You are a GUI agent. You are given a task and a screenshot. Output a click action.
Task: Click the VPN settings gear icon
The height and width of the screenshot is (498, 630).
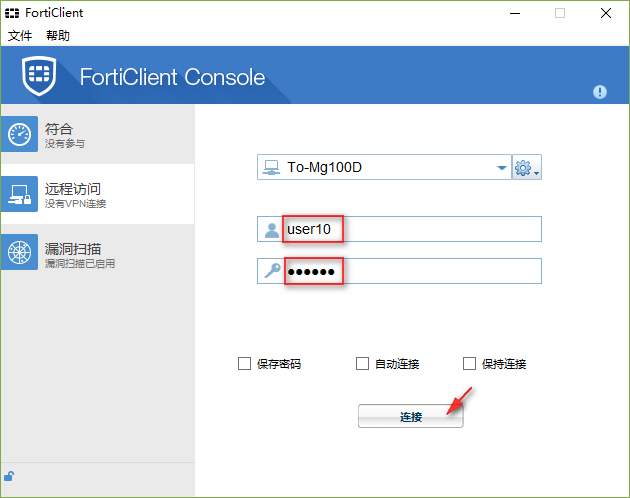527,167
